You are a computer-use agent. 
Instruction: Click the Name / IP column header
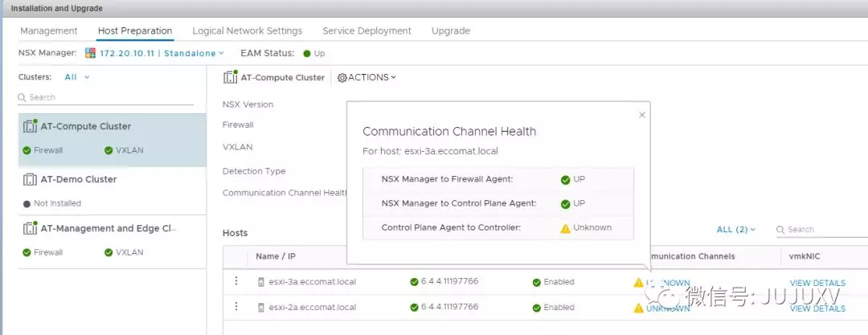pyautogui.click(x=275, y=256)
